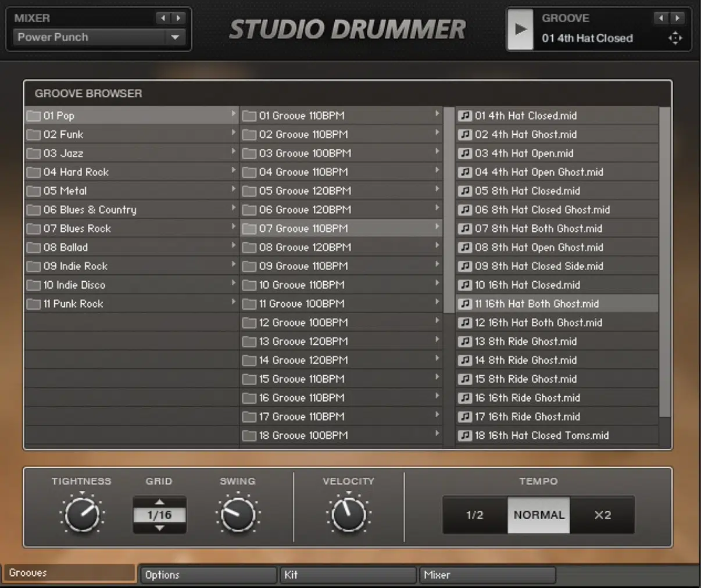Viewport: 701px width, 588px height.
Task: Select 08 8th Hat Open Ghost.mid file
Action: coord(557,248)
